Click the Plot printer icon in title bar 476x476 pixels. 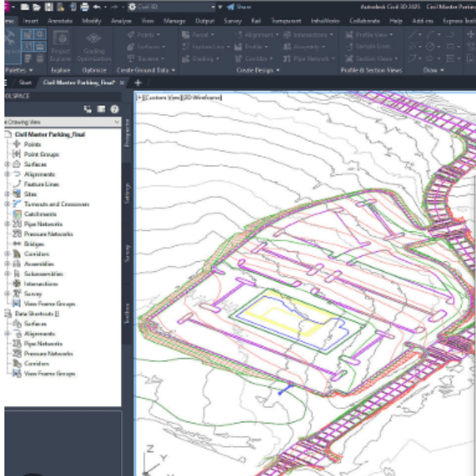(x=85, y=7)
